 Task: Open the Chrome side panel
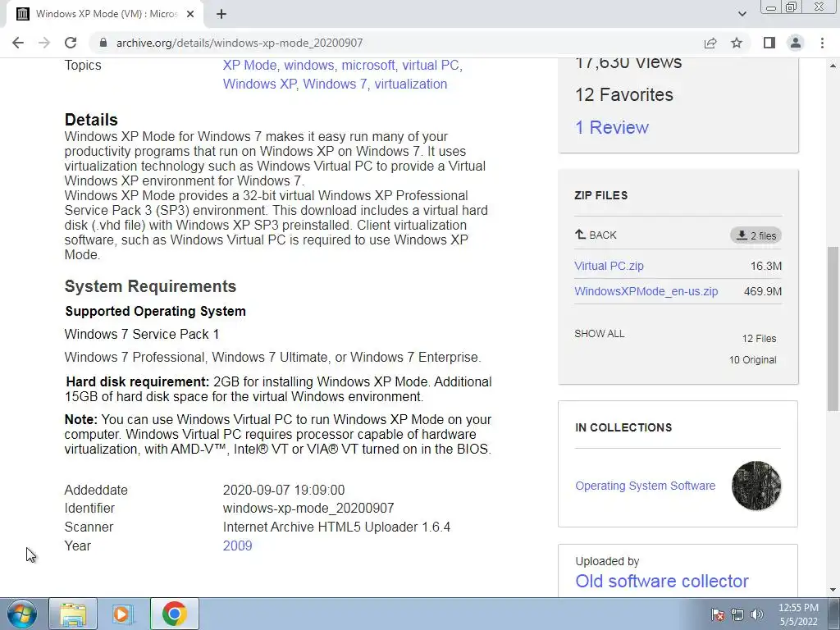(769, 43)
